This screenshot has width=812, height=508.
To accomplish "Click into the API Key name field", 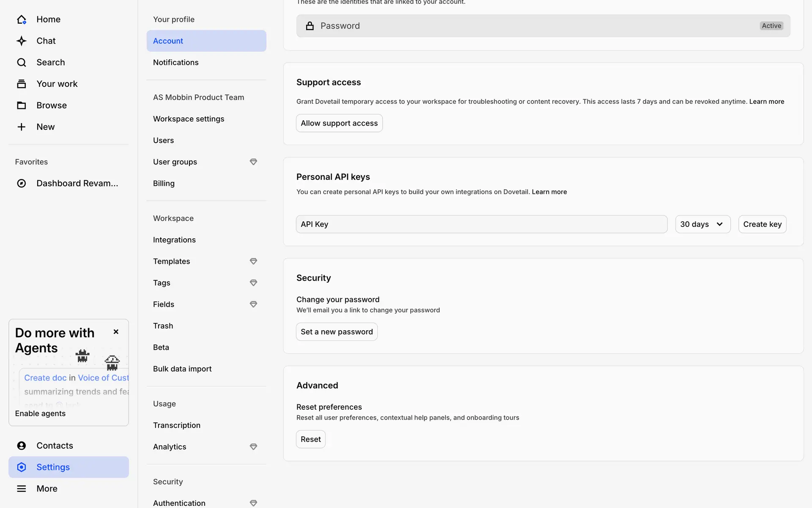I will [481, 224].
